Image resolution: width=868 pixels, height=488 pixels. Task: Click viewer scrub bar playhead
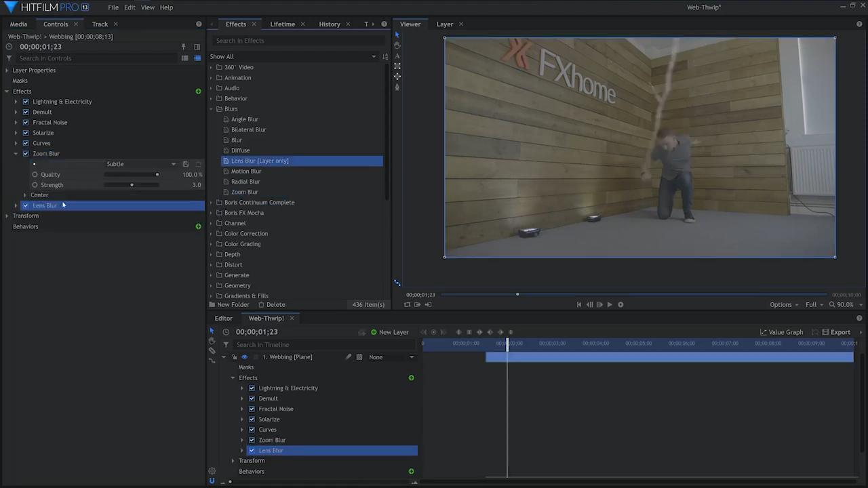point(517,294)
